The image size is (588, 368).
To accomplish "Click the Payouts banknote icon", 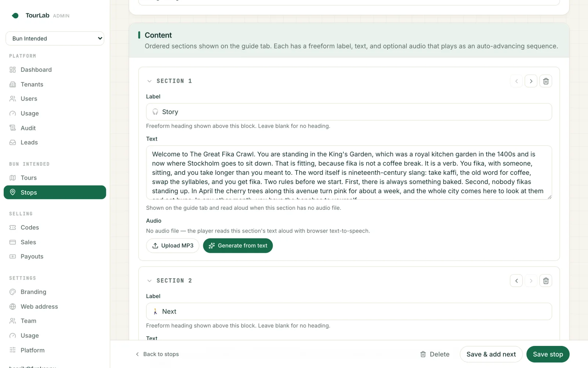I will pos(12,256).
